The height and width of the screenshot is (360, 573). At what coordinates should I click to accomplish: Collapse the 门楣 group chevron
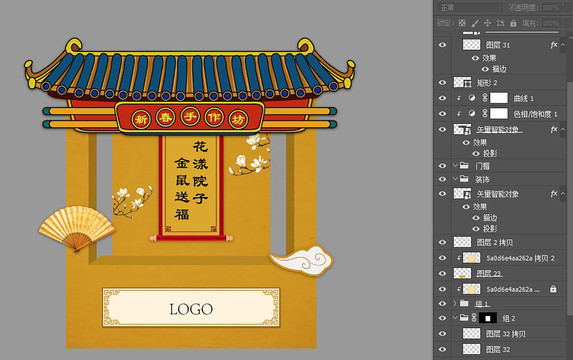pos(455,166)
